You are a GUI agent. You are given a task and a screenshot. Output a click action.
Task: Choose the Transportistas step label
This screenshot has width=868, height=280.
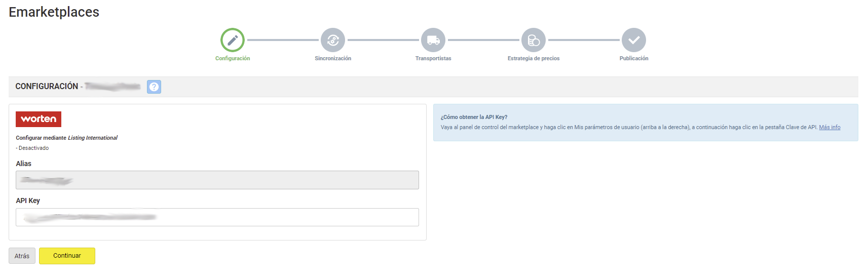(433, 59)
